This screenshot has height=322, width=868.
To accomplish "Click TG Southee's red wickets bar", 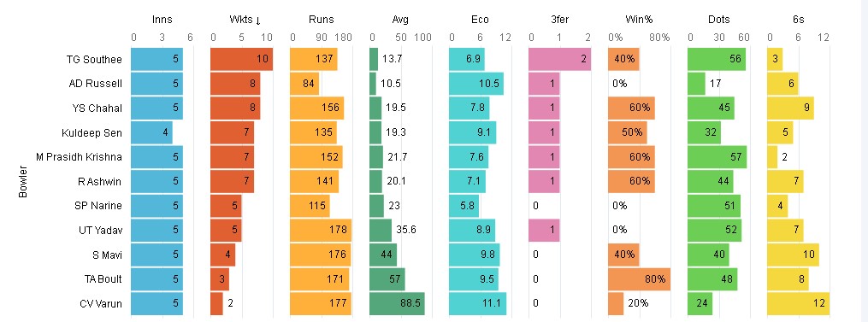I will click(x=241, y=59).
